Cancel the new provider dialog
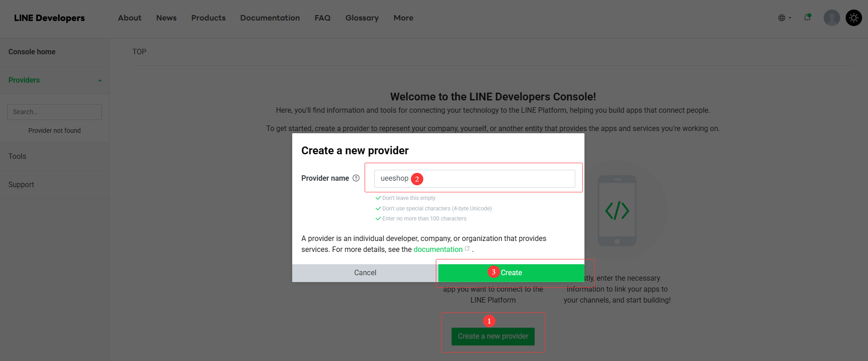Image resolution: width=868 pixels, height=361 pixels. [x=365, y=272]
